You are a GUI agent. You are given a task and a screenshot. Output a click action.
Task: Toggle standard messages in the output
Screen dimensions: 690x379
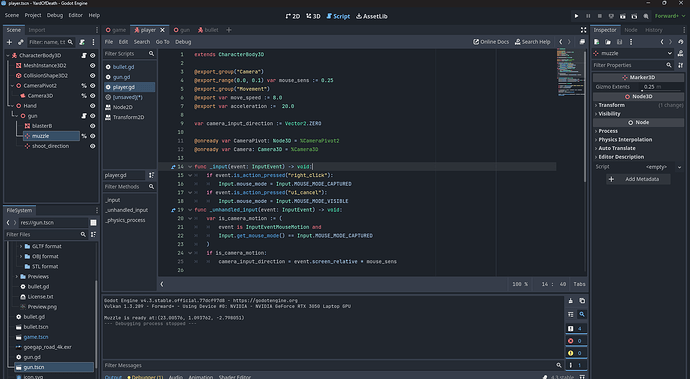(x=576, y=328)
